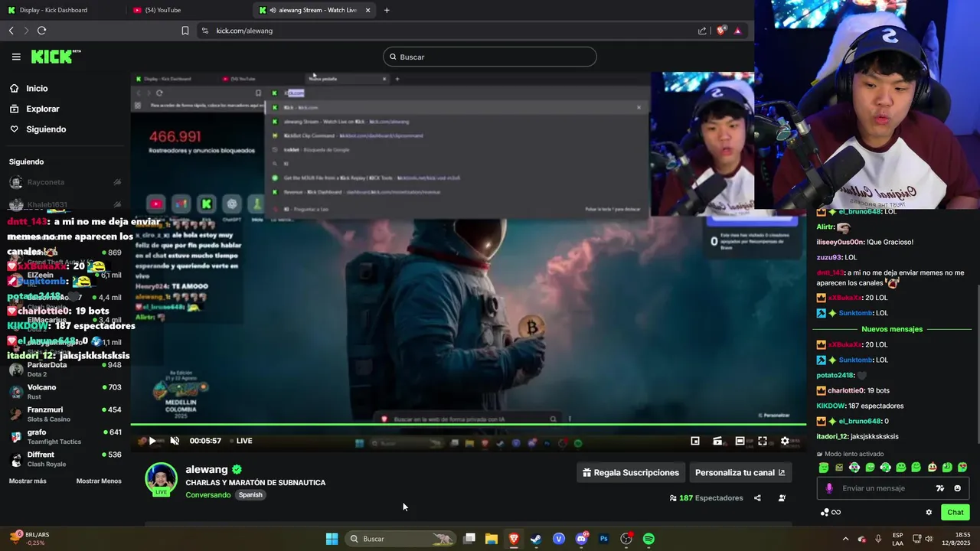
Task: Open mini player mode
Action: 695,441
